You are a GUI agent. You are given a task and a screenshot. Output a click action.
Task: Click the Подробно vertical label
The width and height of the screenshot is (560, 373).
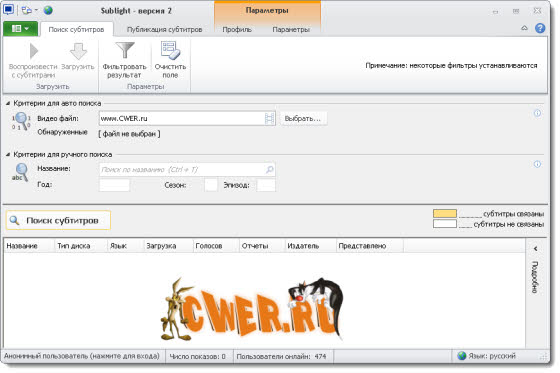coord(535,277)
